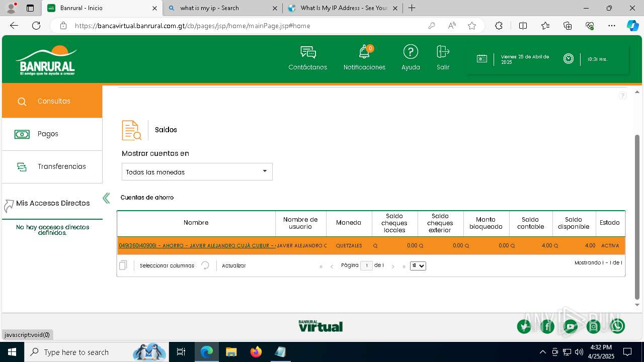Switch to 'what is my ip - Search' tab
644x362 pixels.
222,8
